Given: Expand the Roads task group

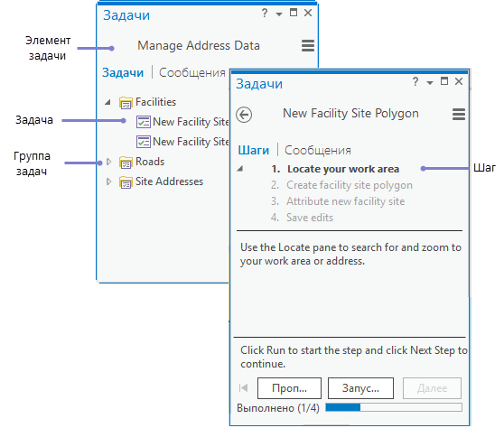Looking at the screenshot, I should [x=108, y=162].
